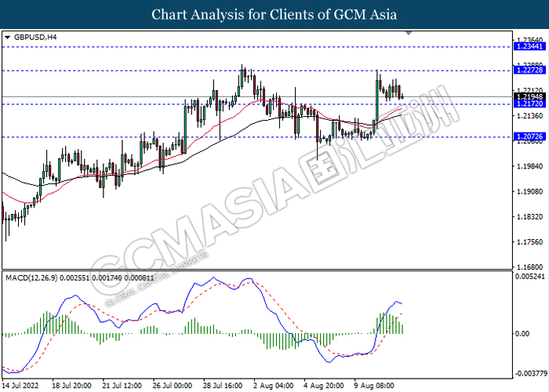549x392 pixels.
Task: Click the 26 Jul 00:00 time label
Action: point(173,386)
